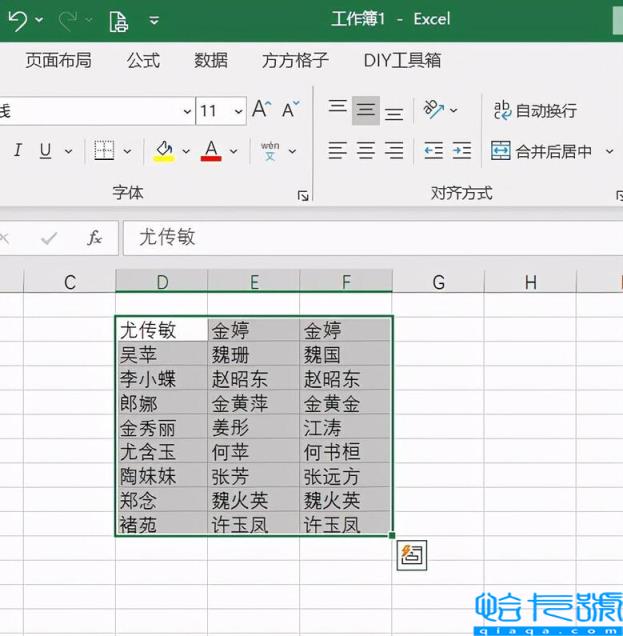Toggle underline formatting
623x636 pixels.
(45, 150)
